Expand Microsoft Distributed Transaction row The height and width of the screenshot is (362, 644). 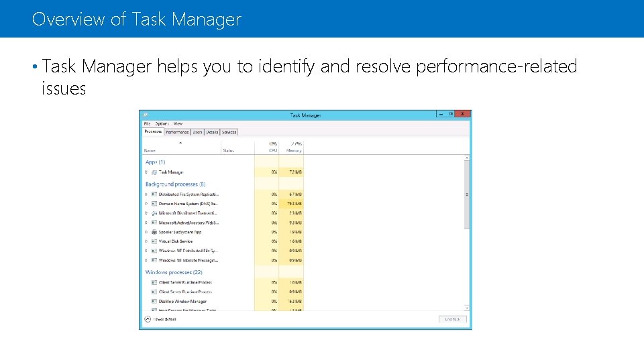click(x=146, y=213)
